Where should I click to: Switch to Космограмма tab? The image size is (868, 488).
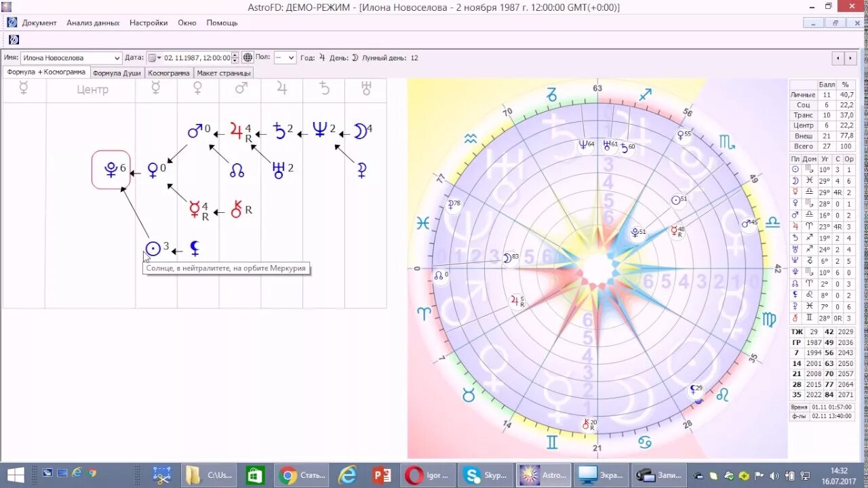click(x=169, y=73)
